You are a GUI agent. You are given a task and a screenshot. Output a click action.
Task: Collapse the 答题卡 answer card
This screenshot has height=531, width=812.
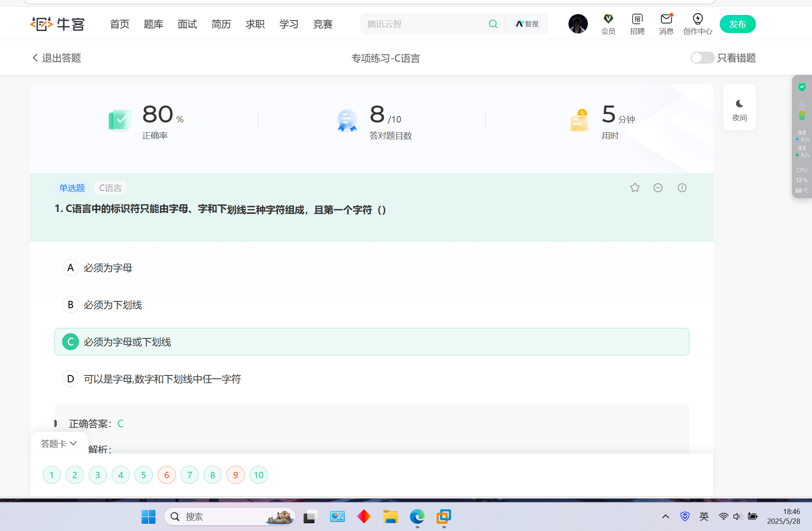(x=59, y=444)
